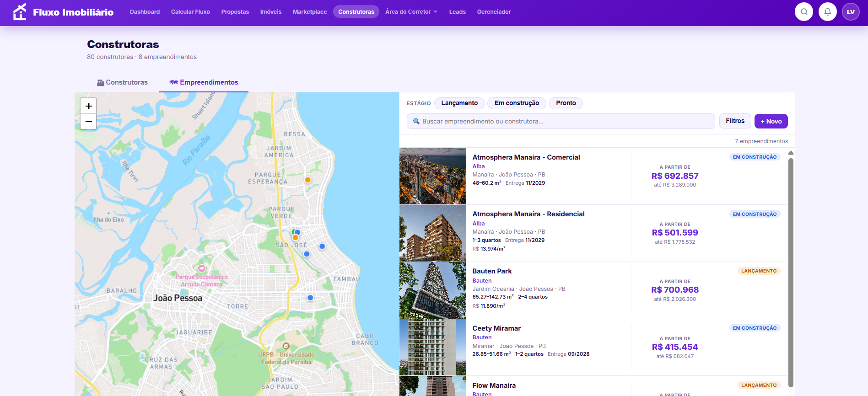Click Bauten link under Ceety Miramar
This screenshot has width=868, height=396.
tap(482, 337)
